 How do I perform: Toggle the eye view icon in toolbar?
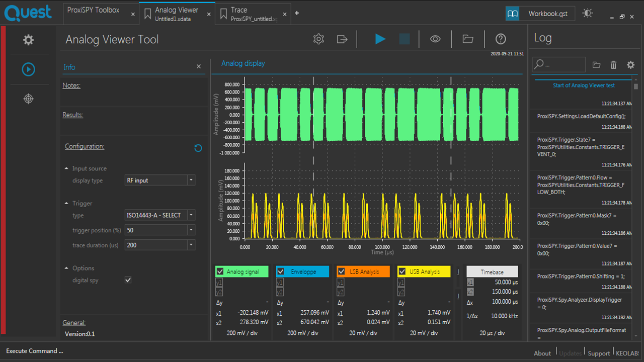pyautogui.click(x=435, y=39)
